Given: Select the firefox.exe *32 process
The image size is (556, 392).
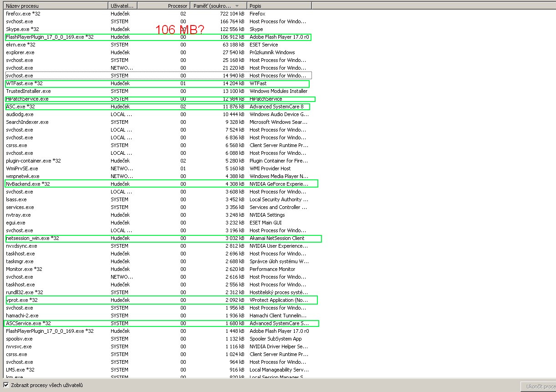Looking at the screenshot, I should (158, 14).
